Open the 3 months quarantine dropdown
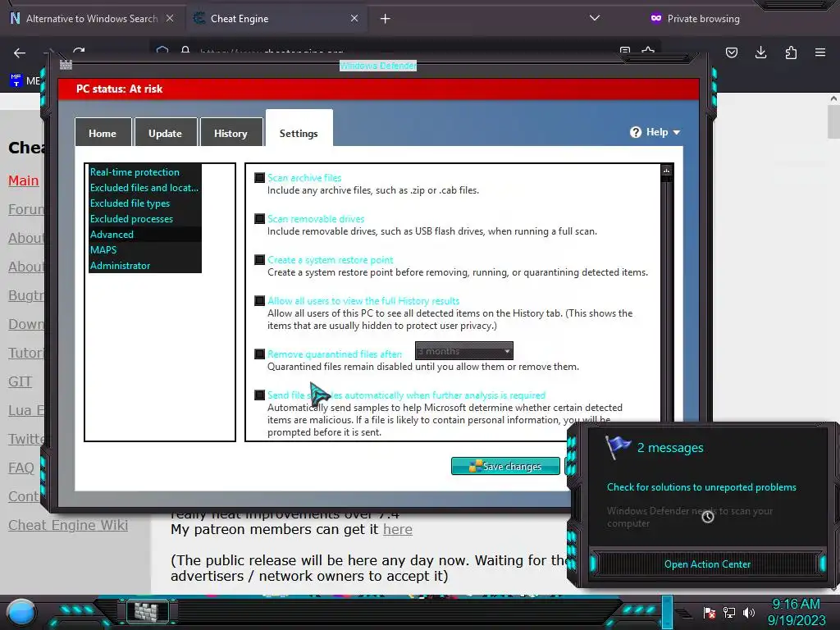Viewport: 840px width, 630px height. pyautogui.click(x=464, y=351)
